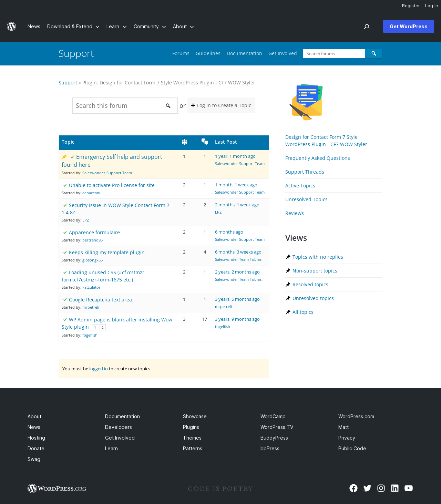The image size is (441, 504).
Task: Open Developers footer link
Action: coord(119,427)
